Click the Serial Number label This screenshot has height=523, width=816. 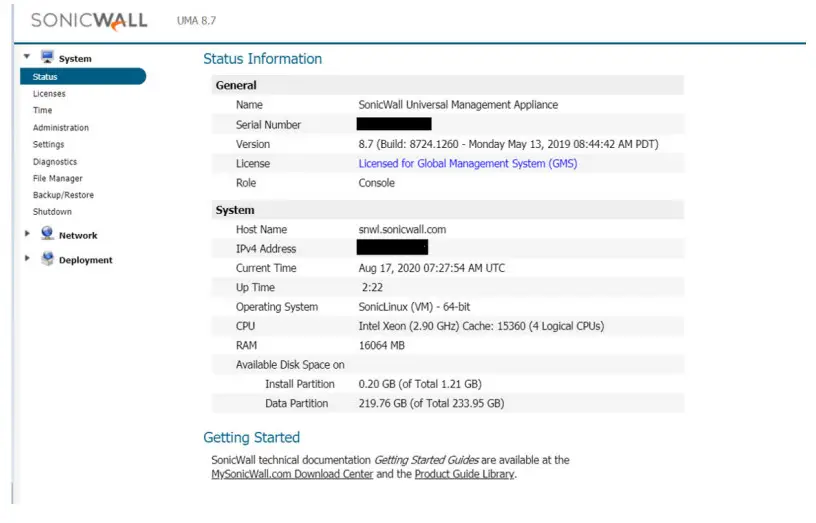coord(268,125)
